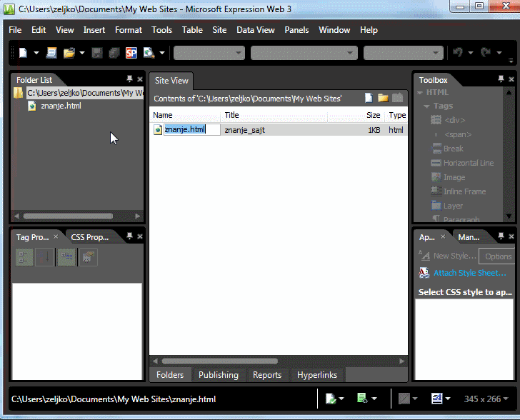Open the Data View menu
520x420 pixels.
(255, 30)
